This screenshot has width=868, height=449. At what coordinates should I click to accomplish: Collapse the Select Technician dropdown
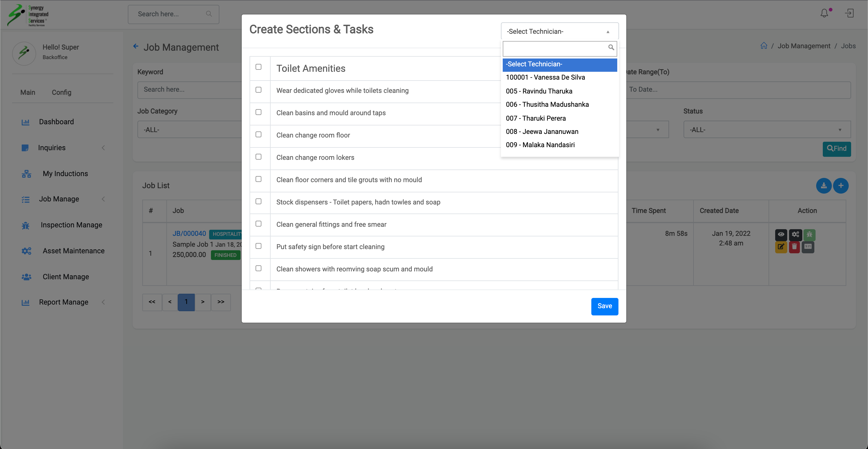(559, 31)
